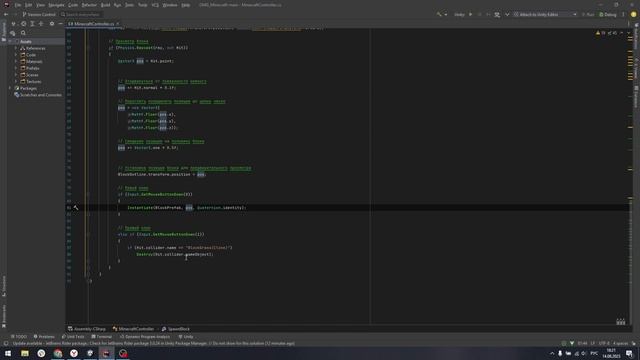Click the Unity play button
Screen dimensions: 640x360
click(470, 14)
